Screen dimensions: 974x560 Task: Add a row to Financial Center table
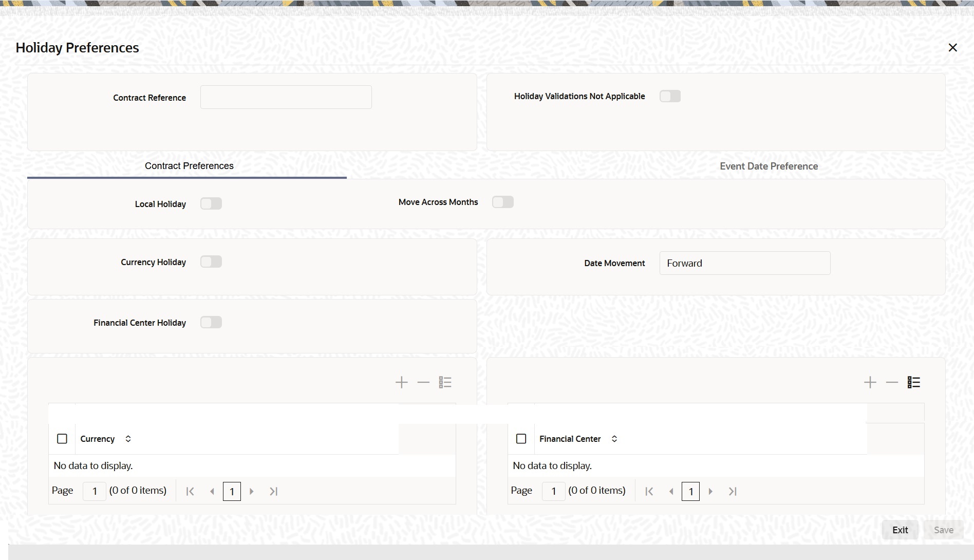[x=870, y=382]
